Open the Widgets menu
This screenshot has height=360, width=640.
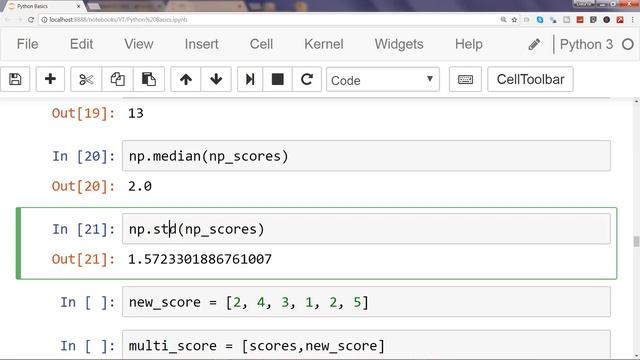pos(399,44)
